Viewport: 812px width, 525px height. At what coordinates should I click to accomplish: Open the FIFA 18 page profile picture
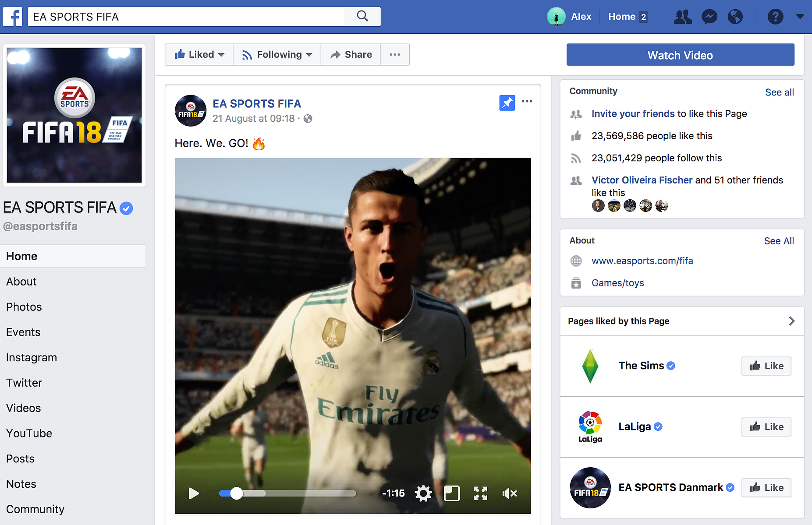point(74,115)
